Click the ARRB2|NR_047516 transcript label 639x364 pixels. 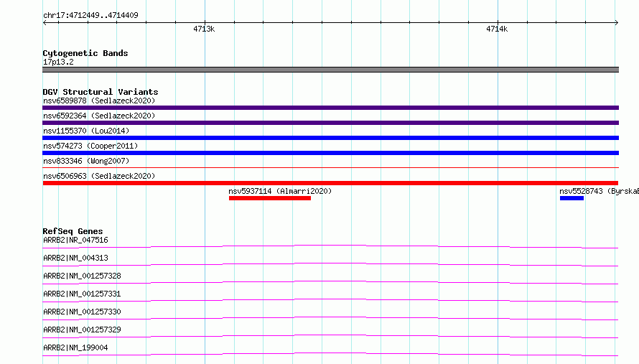[75, 240]
